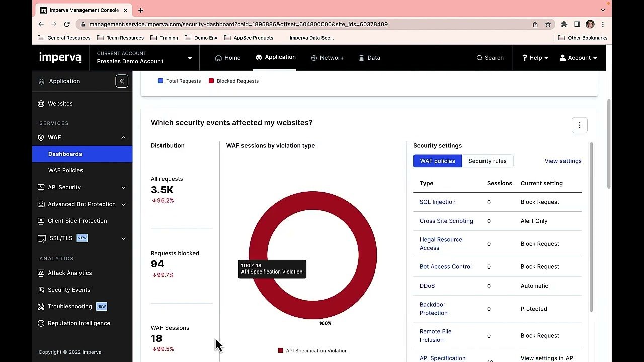
Task: Open the Backdoor Protection link
Action: (x=434, y=309)
